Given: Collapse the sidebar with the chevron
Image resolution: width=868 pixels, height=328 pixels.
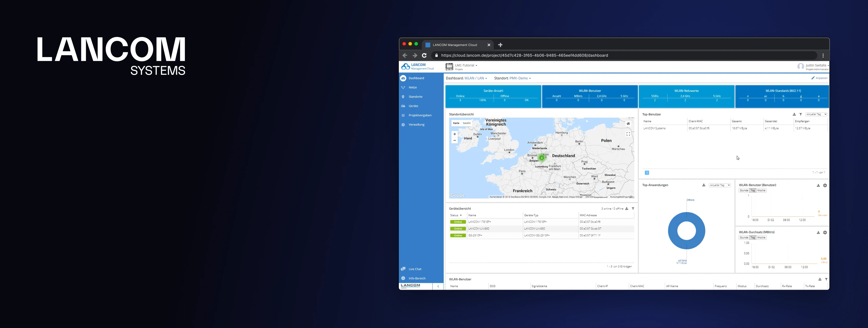Looking at the screenshot, I should (x=438, y=286).
